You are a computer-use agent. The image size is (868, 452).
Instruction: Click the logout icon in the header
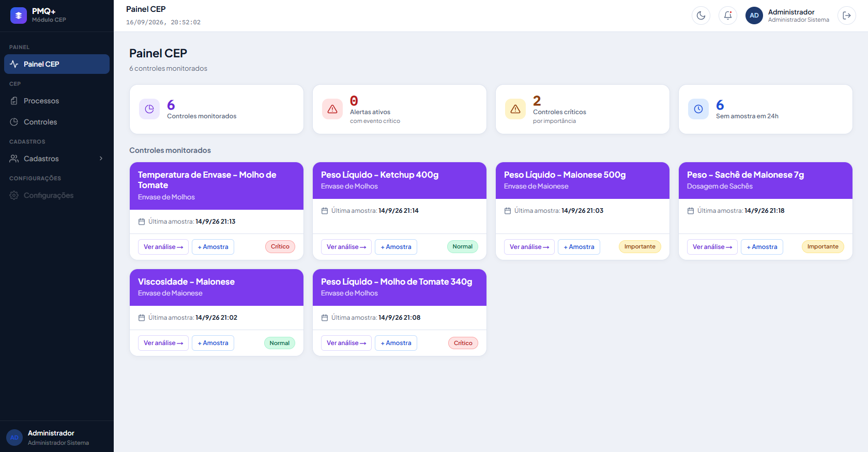coord(847,15)
